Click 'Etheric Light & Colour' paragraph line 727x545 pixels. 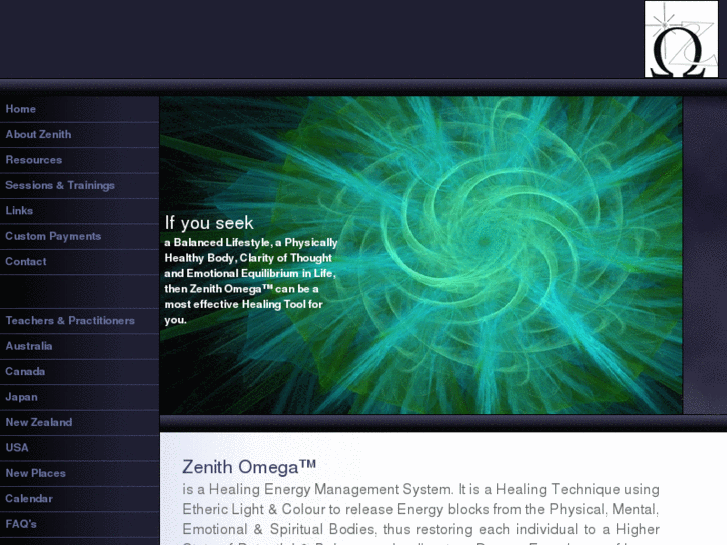tap(421, 509)
